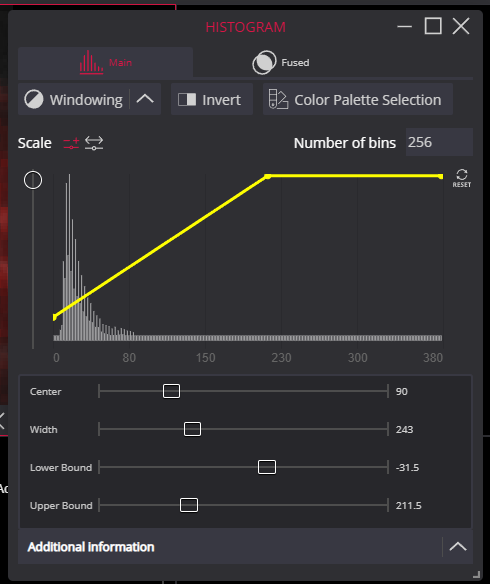
Task: Click the Windowing half-circle contrast icon
Action: click(x=34, y=99)
